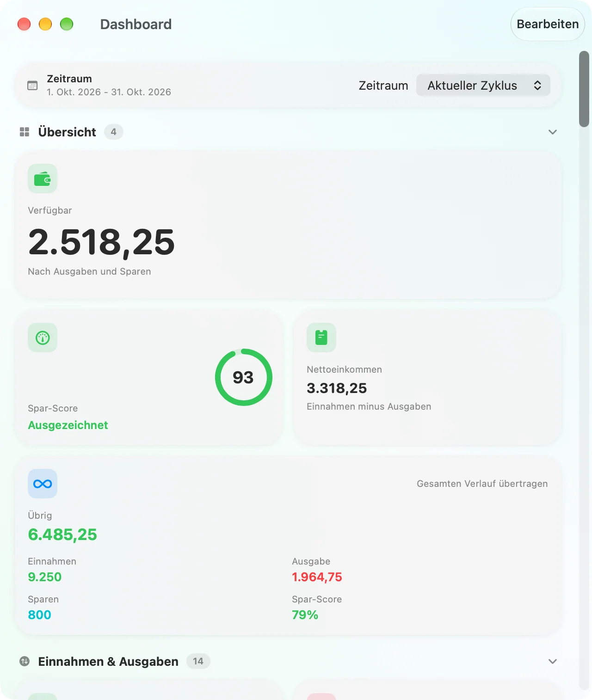
Task: Click the red Ausgabe value 1.964,75
Action: coord(317,577)
